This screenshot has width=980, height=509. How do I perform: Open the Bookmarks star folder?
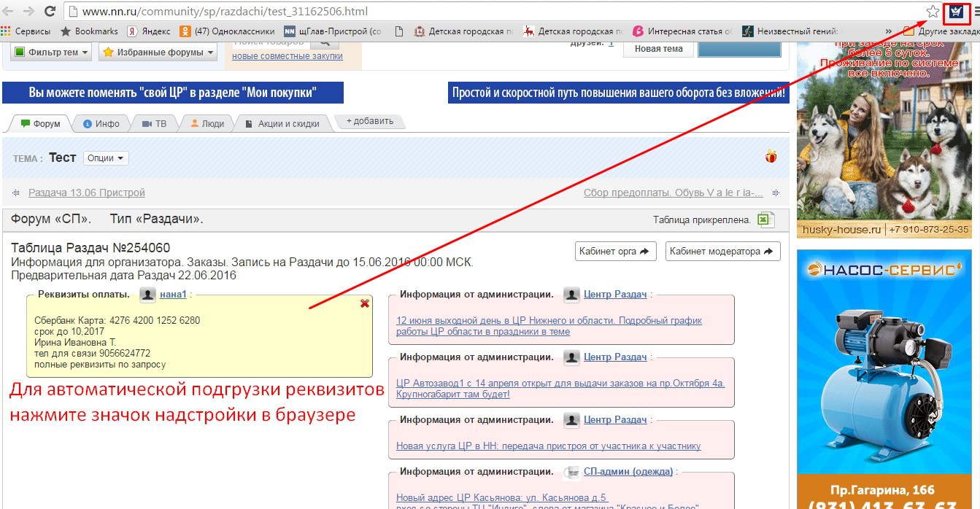tap(89, 31)
